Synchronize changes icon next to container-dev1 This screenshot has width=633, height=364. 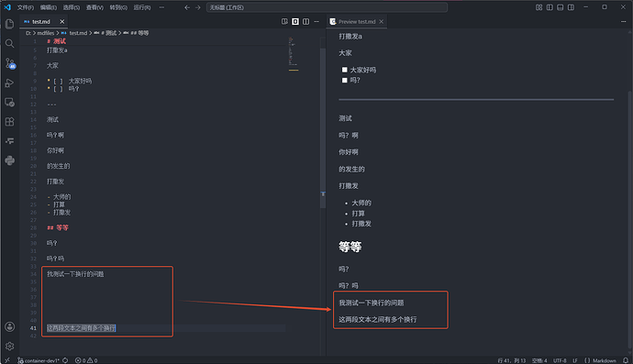click(65, 360)
